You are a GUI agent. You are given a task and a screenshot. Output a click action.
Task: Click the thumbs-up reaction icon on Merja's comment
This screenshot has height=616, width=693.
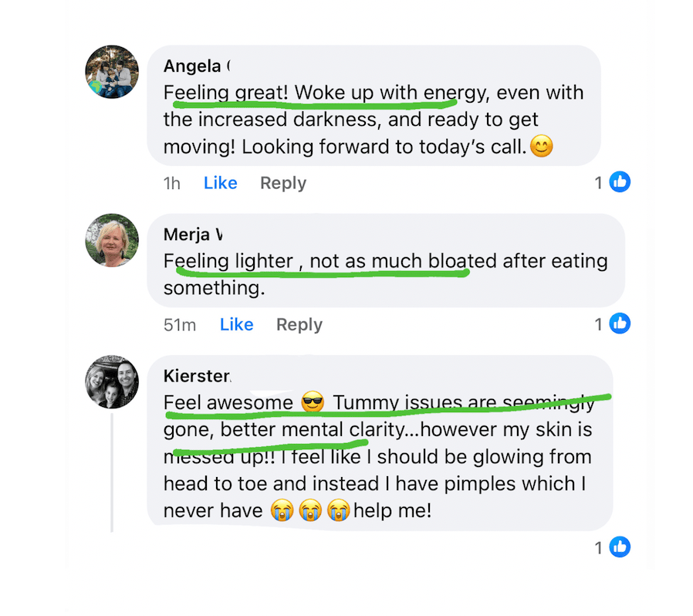coord(620,323)
